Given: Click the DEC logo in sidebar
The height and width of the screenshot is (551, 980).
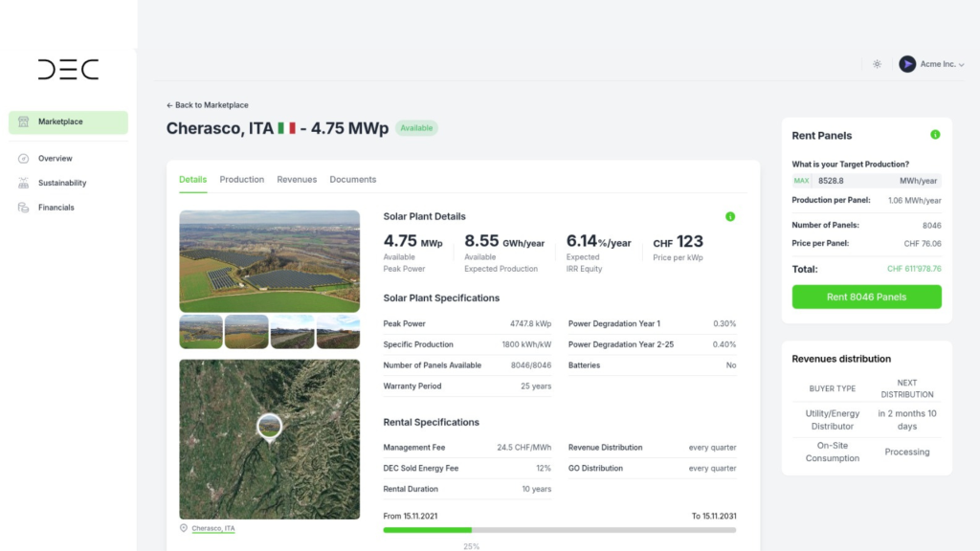Looking at the screenshot, I should pos(68,69).
